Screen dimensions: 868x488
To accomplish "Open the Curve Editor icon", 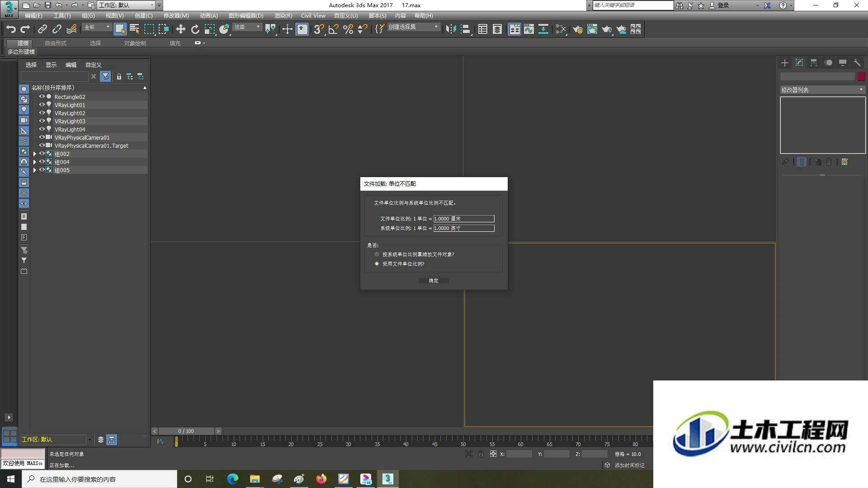I will coord(529,29).
